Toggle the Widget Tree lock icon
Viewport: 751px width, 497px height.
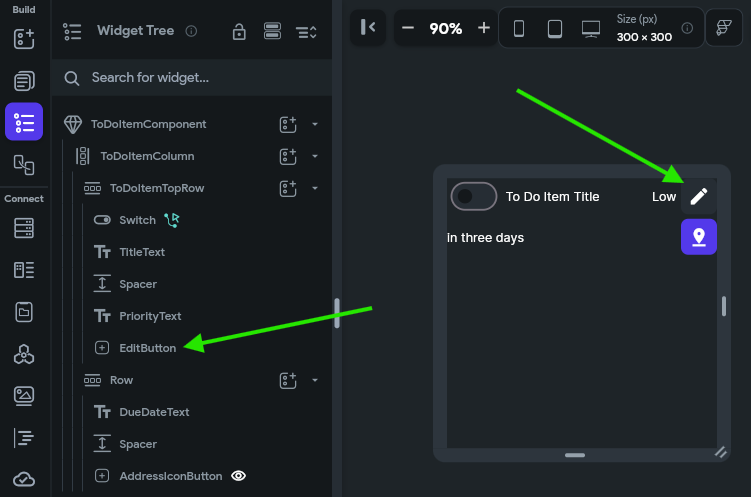pyautogui.click(x=239, y=32)
